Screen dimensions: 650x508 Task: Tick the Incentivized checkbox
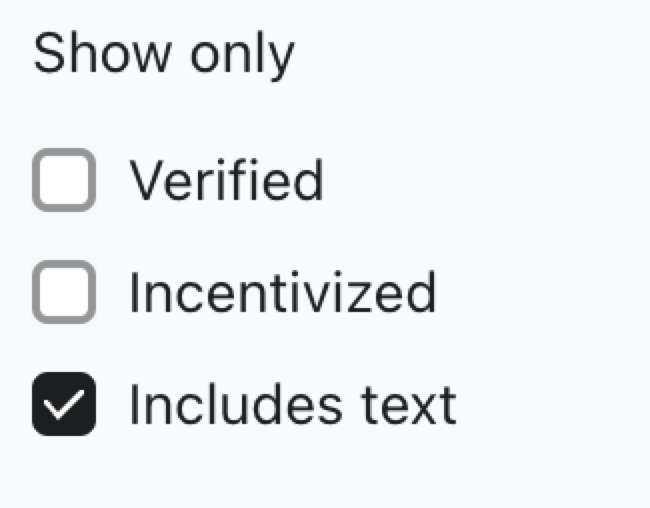click(x=64, y=292)
